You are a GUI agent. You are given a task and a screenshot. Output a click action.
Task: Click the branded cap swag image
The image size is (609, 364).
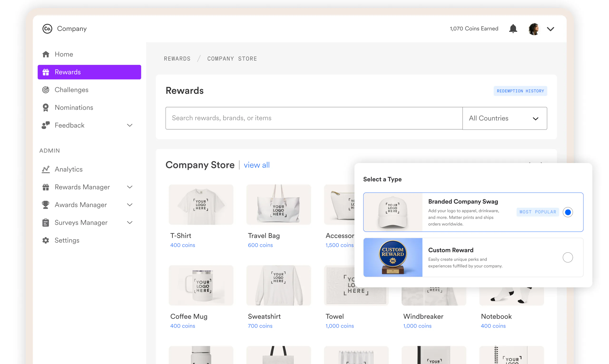393,212
